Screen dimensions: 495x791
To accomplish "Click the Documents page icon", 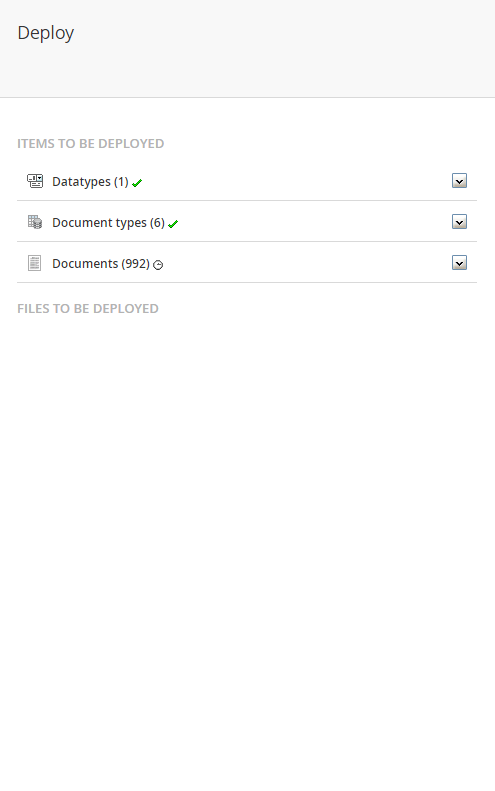I will 34,263.
